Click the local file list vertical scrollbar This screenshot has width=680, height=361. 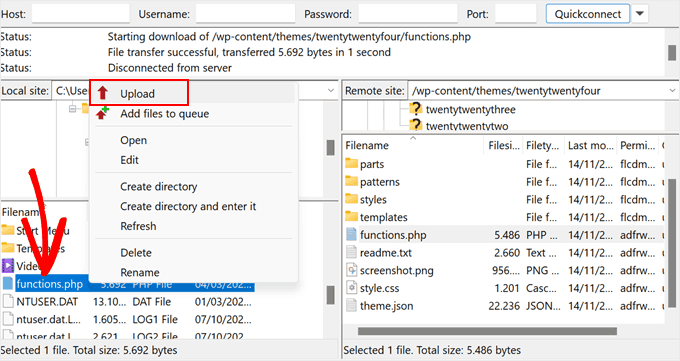(330, 295)
